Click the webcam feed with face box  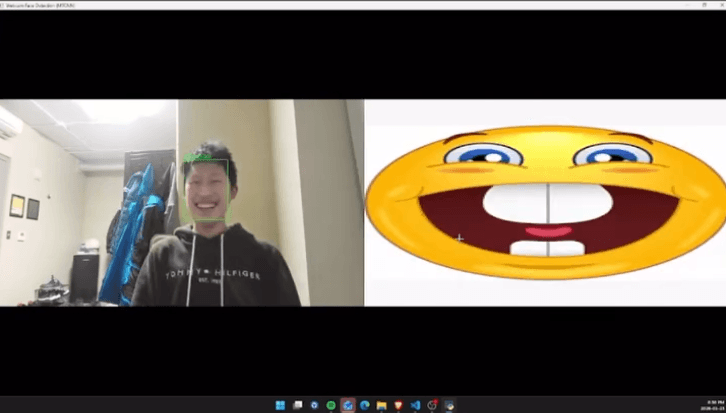pos(182,203)
